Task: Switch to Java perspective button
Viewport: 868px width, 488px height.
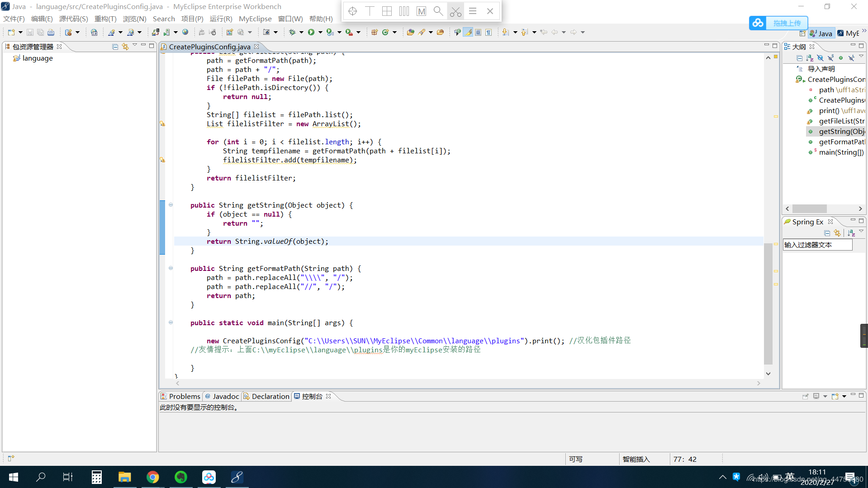Action: tap(821, 33)
